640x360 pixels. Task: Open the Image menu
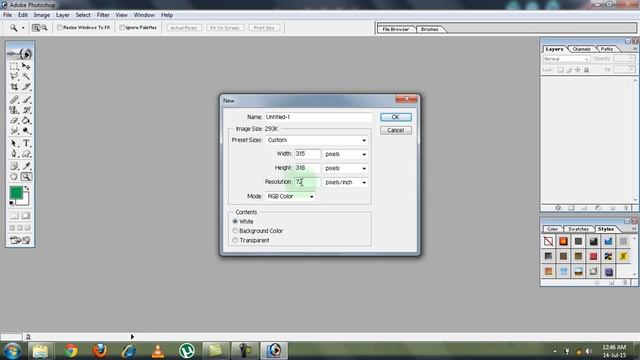point(42,15)
